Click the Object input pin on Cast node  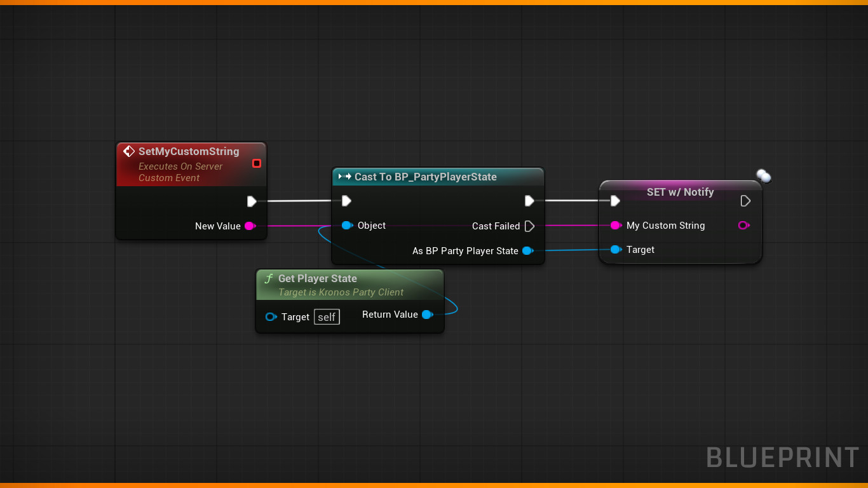coord(347,226)
